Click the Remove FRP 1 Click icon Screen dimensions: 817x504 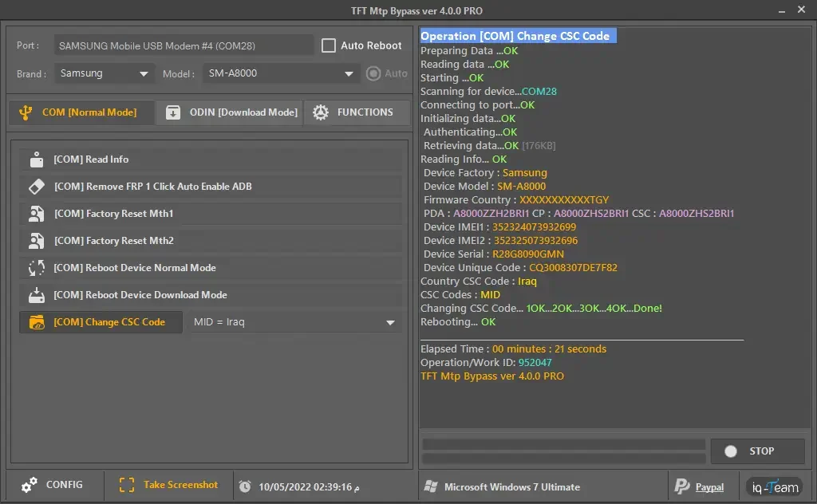(37, 186)
